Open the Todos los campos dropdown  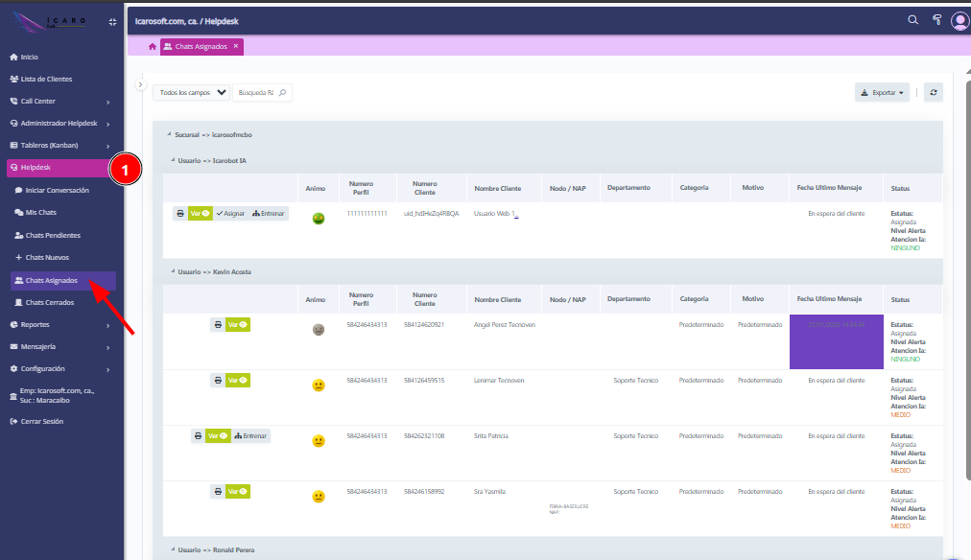[192, 93]
